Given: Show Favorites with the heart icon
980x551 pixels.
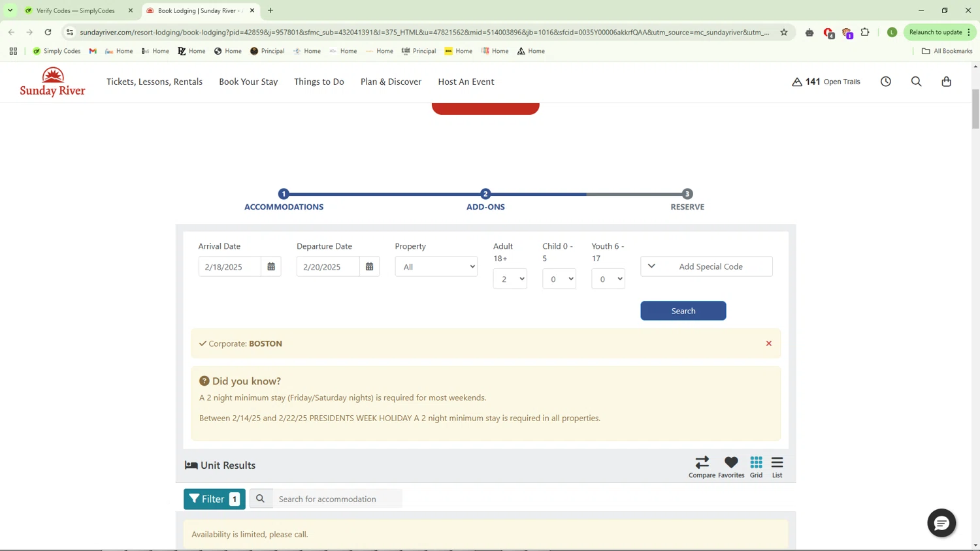Looking at the screenshot, I should [x=731, y=467].
